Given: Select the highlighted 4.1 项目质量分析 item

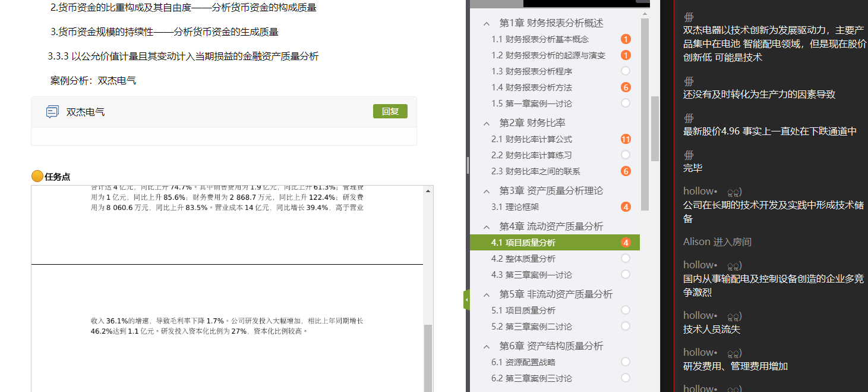Looking at the screenshot, I should (523, 243).
